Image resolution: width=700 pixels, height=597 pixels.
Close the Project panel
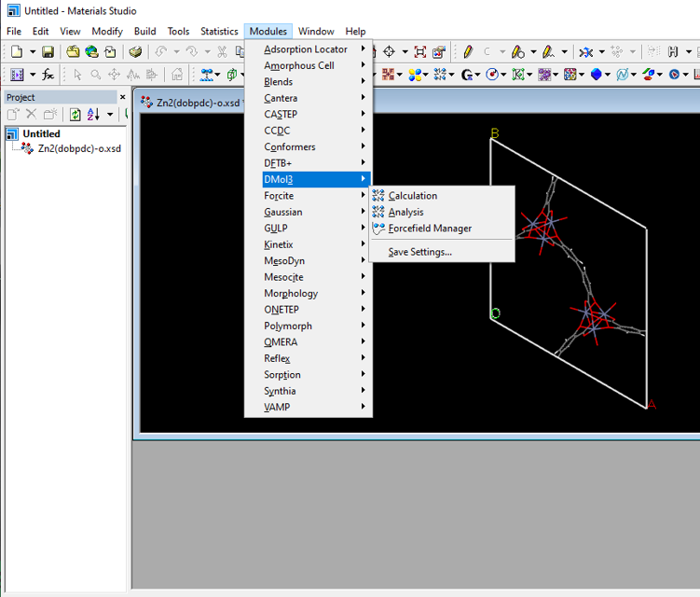click(x=122, y=97)
